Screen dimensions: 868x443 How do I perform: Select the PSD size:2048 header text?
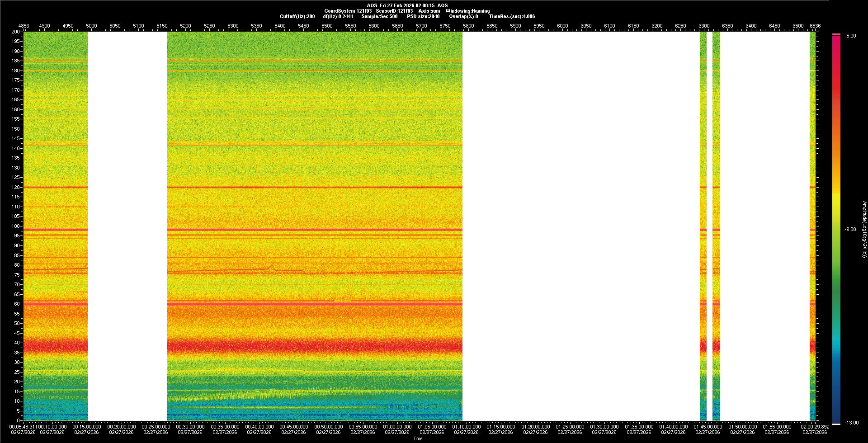[x=423, y=16]
